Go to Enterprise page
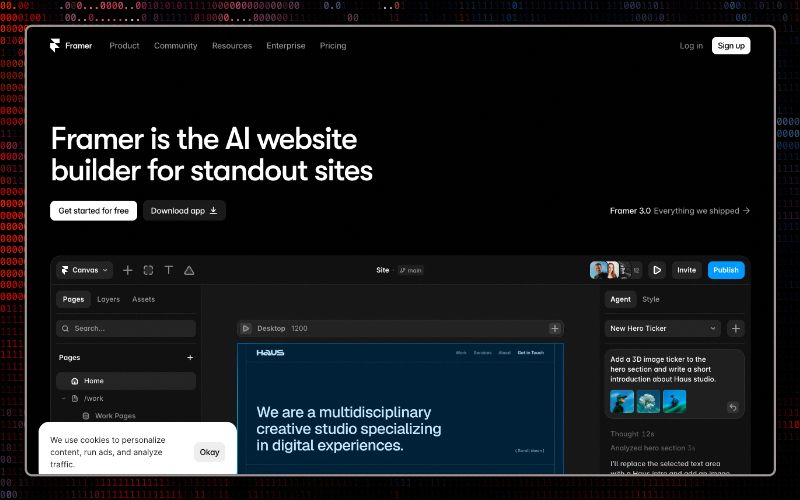The width and height of the screenshot is (800, 500). click(x=286, y=45)
